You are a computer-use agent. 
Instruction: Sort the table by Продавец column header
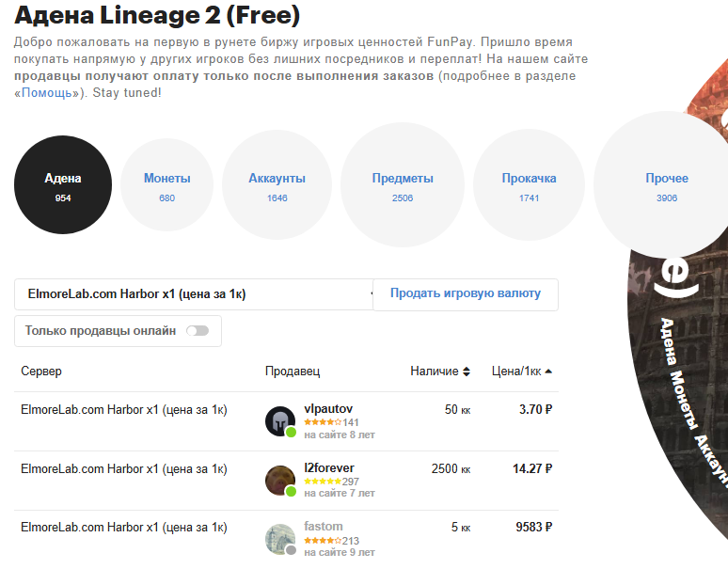[x=293, y=372]
